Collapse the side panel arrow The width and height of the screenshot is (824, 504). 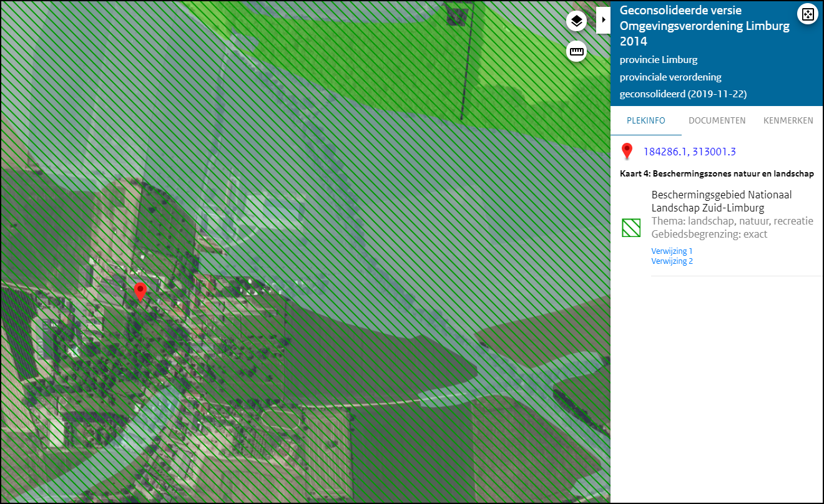pyautogui.click(x=603, y=20)
